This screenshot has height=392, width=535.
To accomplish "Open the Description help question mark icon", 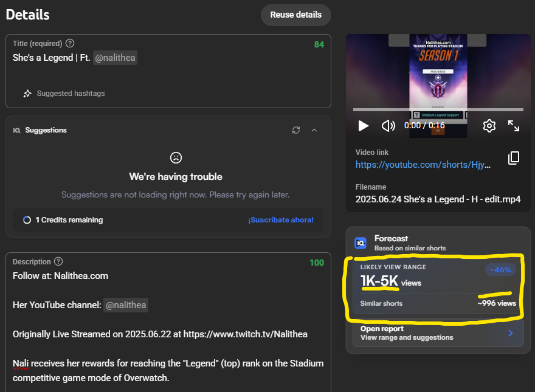I will tap(59, 261).
